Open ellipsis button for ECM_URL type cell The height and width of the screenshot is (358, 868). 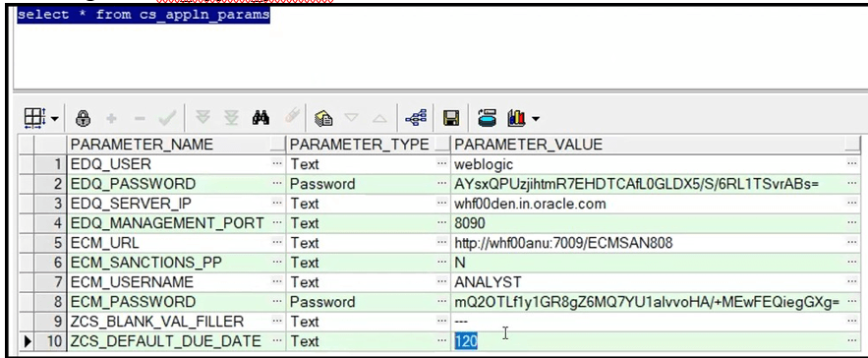coord(441,243)
